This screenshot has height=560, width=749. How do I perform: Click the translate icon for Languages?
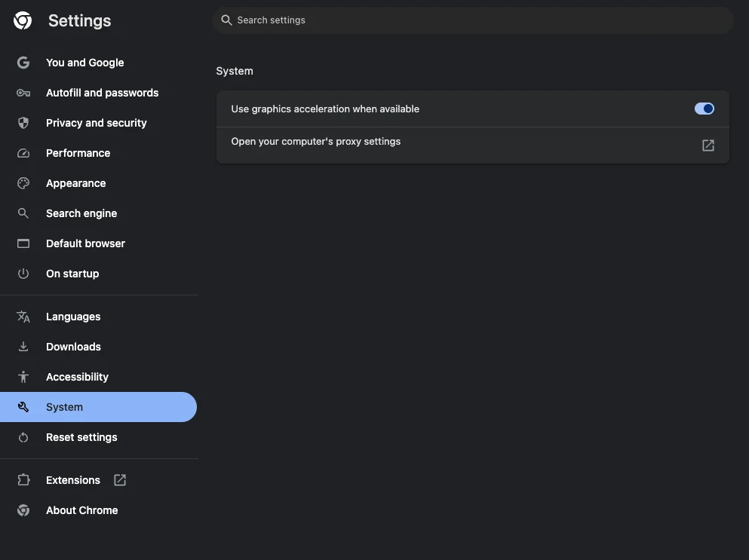tap(23, 317)
